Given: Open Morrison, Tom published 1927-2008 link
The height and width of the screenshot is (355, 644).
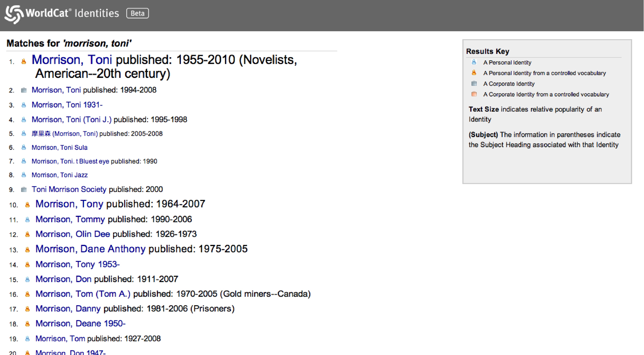Looking at the screenshot, I should pos(60,338).
